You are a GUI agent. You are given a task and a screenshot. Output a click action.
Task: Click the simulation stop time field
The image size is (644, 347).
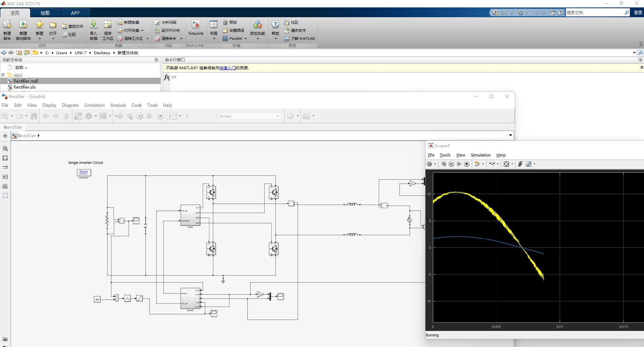[198, 116]
